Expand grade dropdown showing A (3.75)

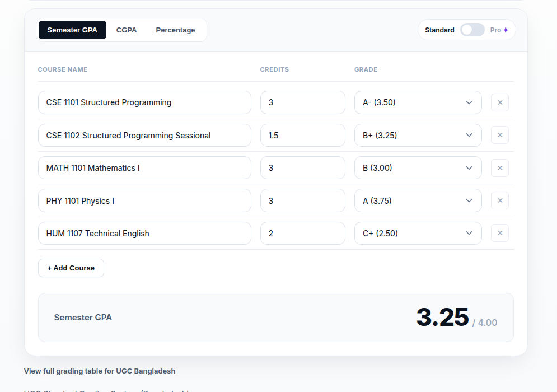pos(418,200)
